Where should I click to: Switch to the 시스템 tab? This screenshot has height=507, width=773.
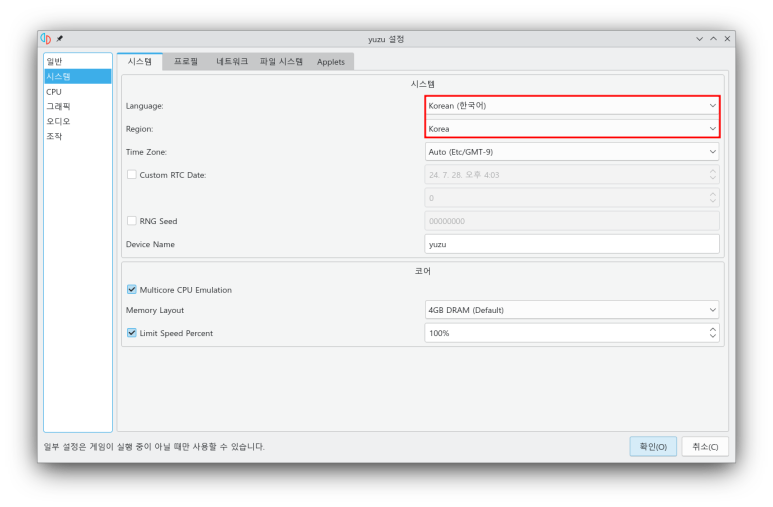pos(140,62)
